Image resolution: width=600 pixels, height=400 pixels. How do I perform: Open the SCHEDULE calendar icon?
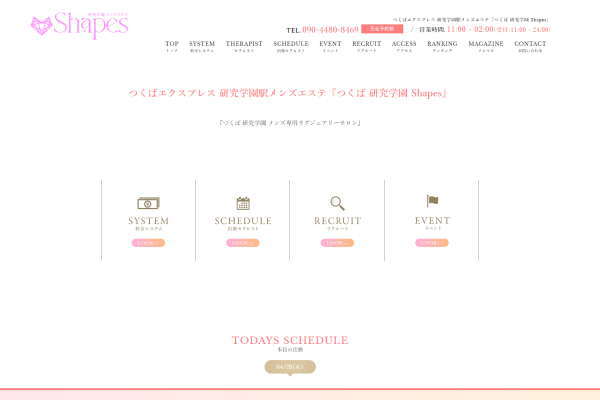[243, 203]
